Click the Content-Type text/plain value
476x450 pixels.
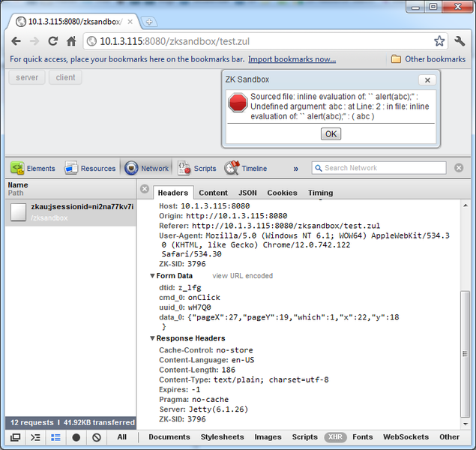tap(271, 379)
